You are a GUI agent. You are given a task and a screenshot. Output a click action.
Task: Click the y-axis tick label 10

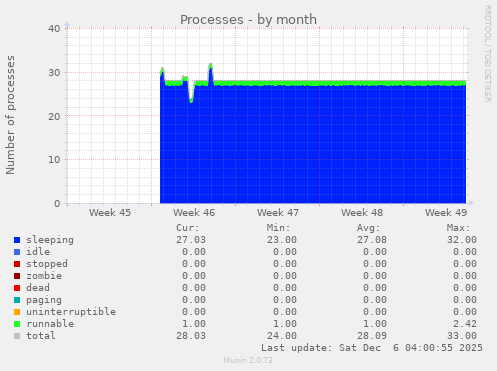click(x=54, y=160)
